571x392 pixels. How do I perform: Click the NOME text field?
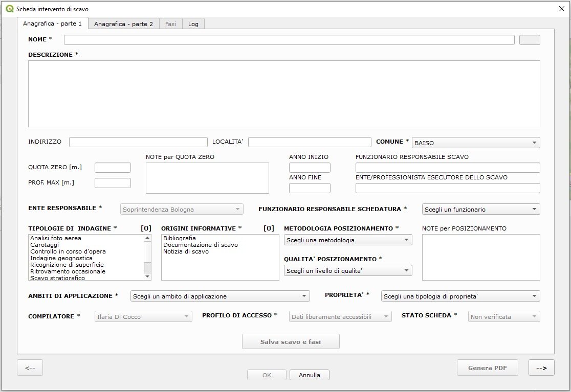pyautogui.click(x=289, y=40)
